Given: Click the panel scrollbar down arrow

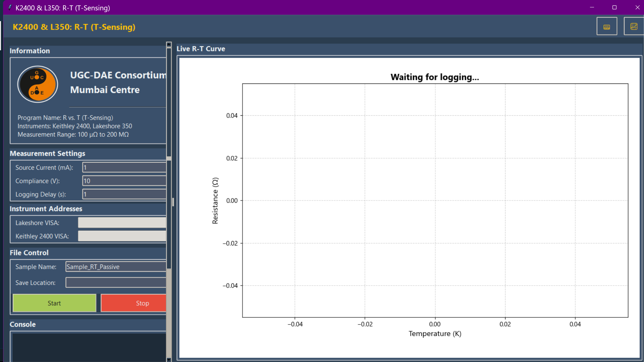Looking at the screenshot, I should coord(169,359).
